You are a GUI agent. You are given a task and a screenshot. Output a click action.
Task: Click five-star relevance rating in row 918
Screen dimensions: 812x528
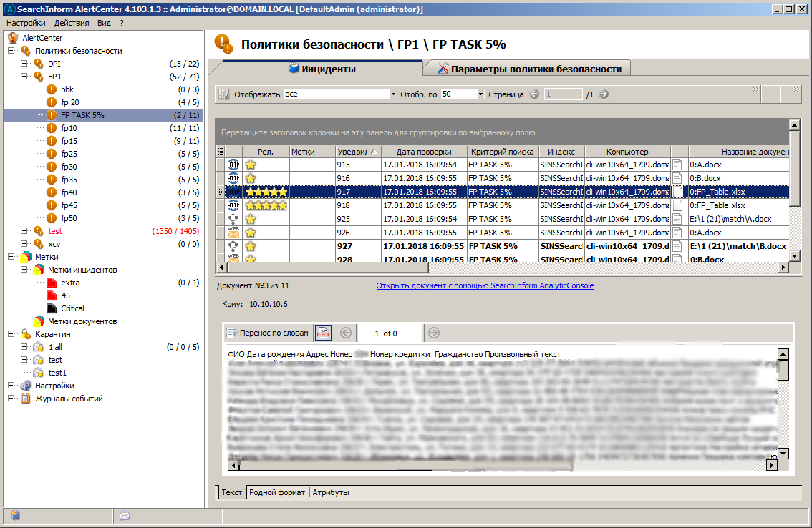click(x=266, y=205)
